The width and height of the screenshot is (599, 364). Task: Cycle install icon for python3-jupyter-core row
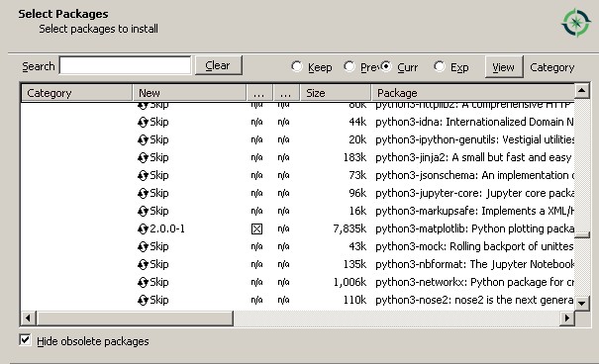click(143, 194)
